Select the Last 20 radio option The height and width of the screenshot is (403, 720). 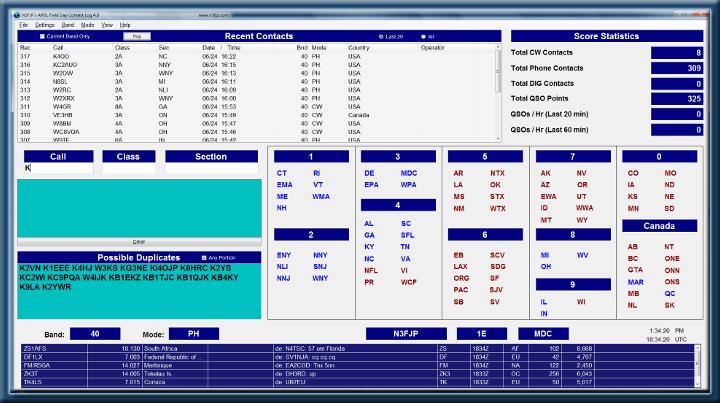pyautogui.click(x=381, y=37)
